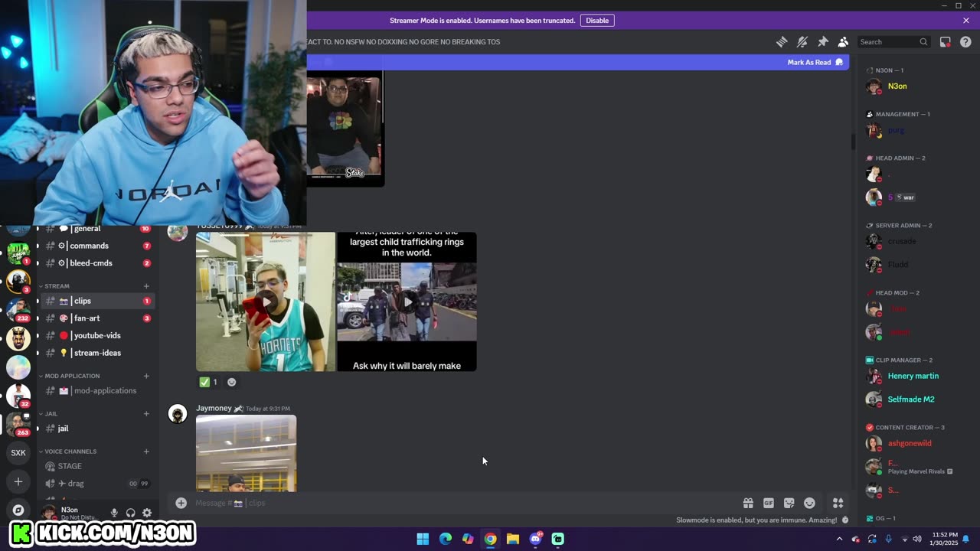Collapse the MOD APPLICATION category

tap(72, 376)
